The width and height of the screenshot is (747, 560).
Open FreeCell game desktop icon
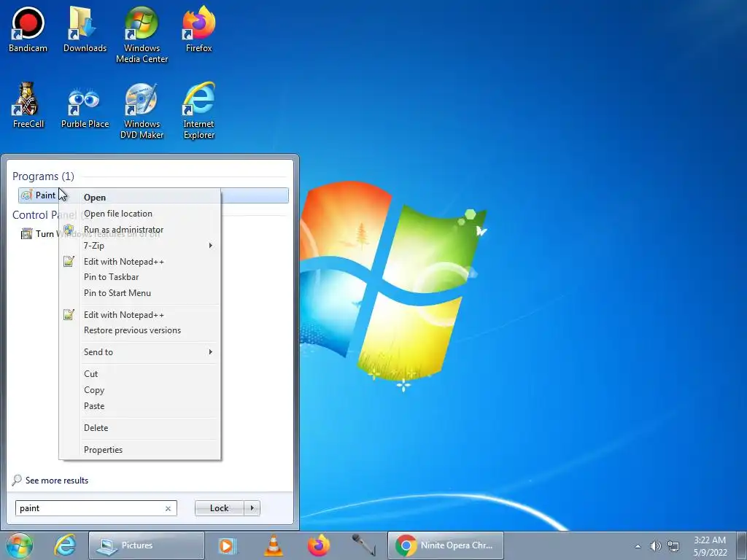coord(28,106)
